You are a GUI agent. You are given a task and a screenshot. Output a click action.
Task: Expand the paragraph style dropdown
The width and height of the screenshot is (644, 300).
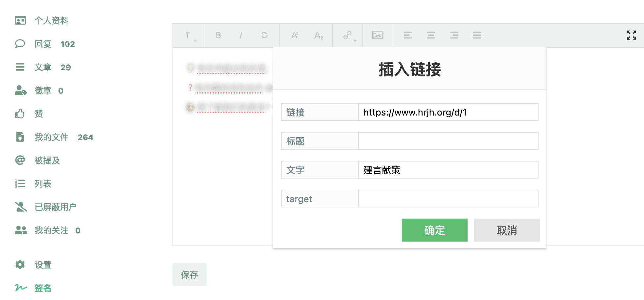[196, 40]
